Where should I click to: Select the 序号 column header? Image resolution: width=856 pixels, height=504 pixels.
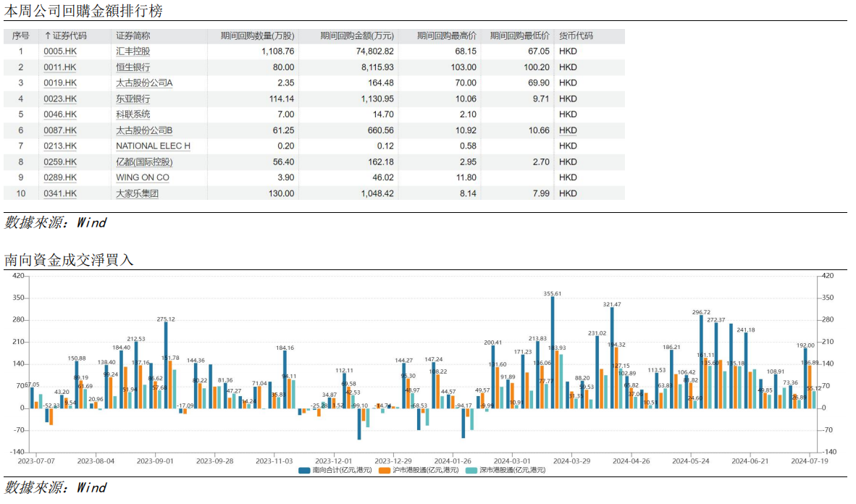click(21, 36)
